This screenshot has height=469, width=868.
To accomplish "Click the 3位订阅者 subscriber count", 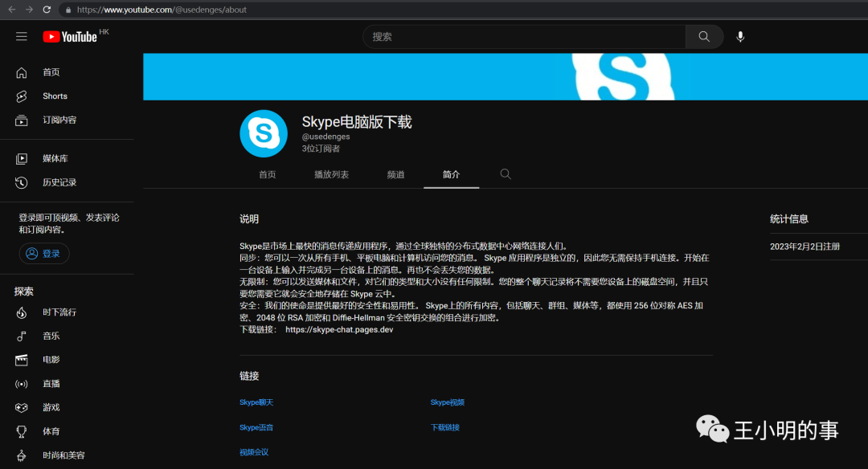I will pyautogui.click(x=321, y=149).
